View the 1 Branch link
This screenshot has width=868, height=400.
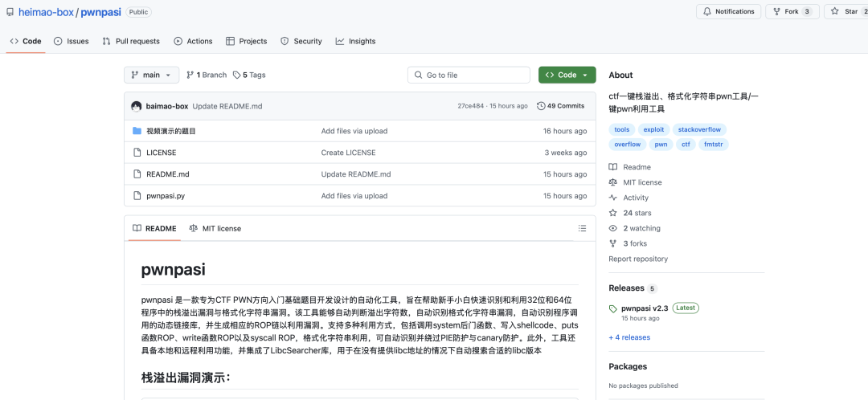pyautogui.click(x=207, y=75)
